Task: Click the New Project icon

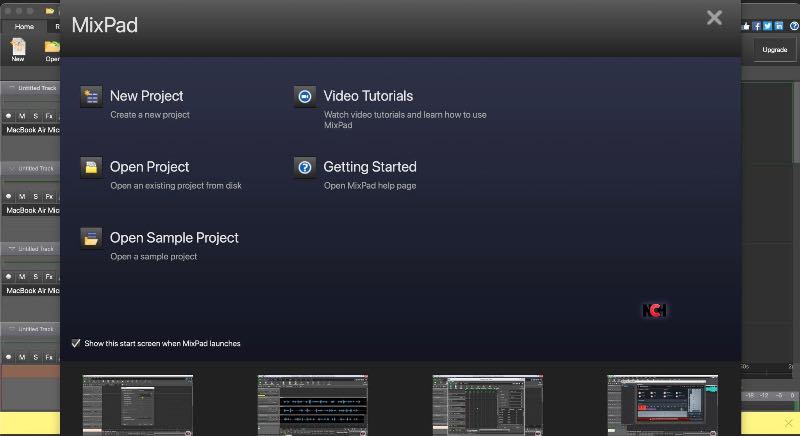Action: [91, 97]
